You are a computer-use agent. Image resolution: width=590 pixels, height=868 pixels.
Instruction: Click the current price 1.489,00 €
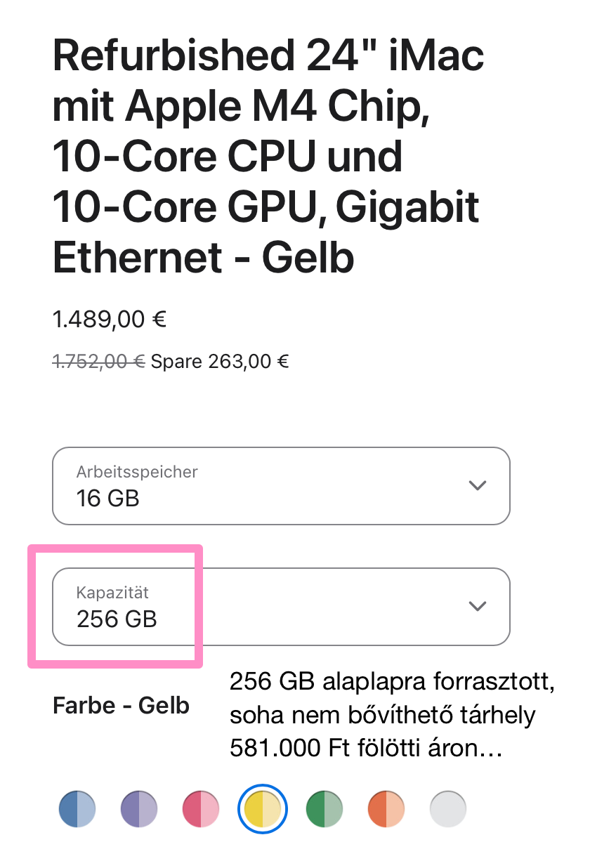(x=110, y=320)
